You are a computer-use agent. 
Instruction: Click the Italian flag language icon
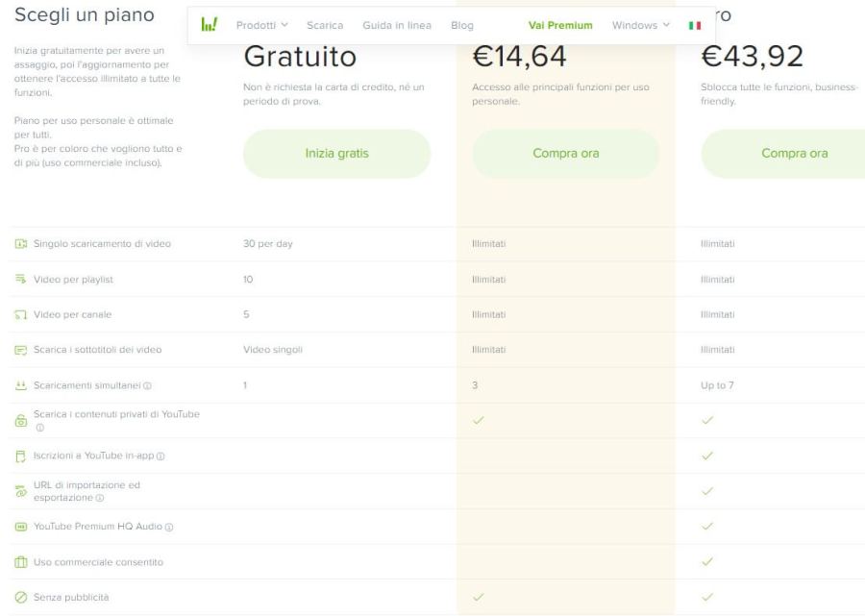695,25
